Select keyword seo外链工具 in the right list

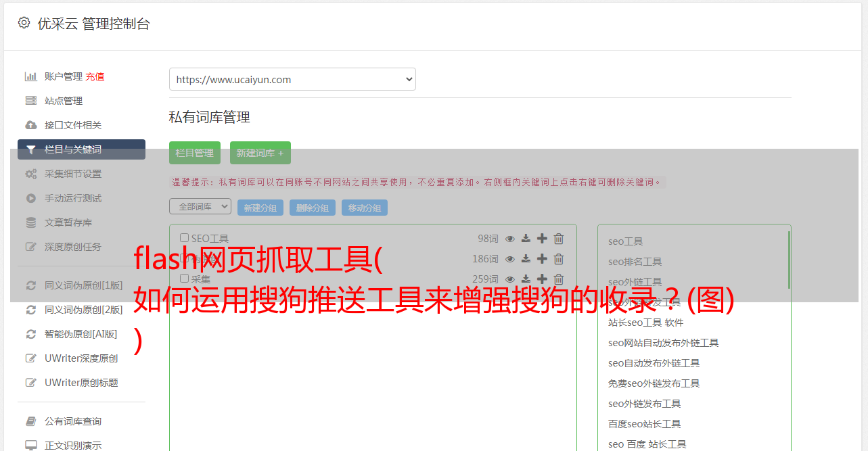tap(635, 282)
